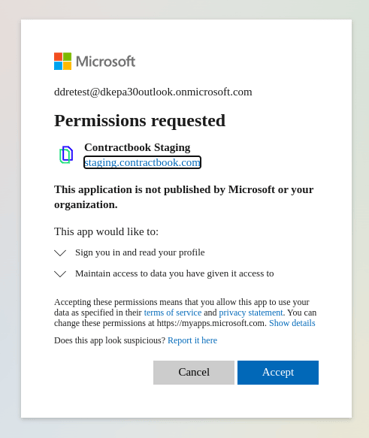Image resolution: width=369 pixels, height=438 pixels.
Task: Click the Microsoft wordmark text
Action: coord(106,62)
